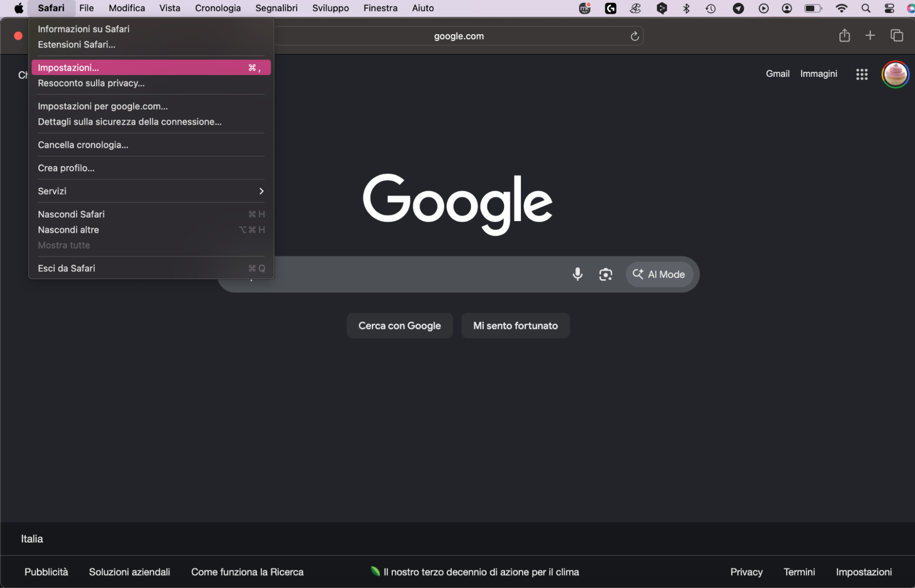Viewport: 915px width, 588px height.
Task: Open Time Machine menu bar icon
Action: pos(711,8)
